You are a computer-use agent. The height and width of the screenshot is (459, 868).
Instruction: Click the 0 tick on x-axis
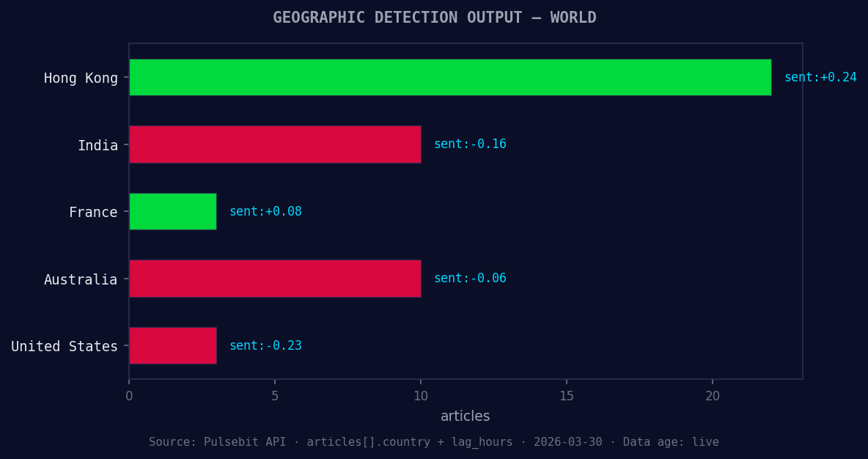(129, 396)
